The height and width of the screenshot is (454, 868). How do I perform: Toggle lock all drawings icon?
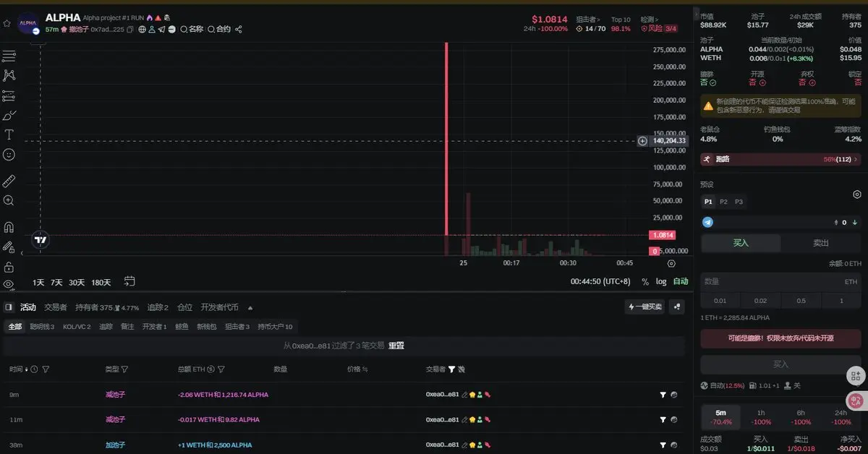tap(9, 267)
